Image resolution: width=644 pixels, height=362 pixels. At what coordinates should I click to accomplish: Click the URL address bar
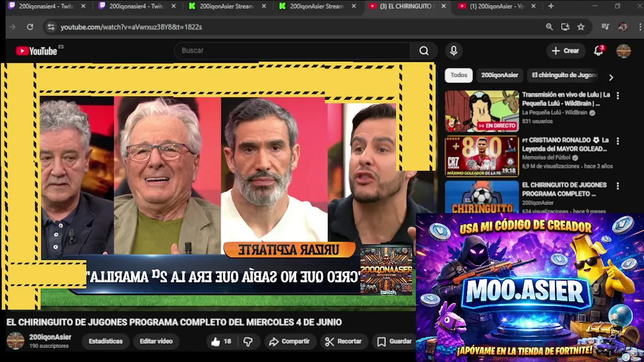tap(297, 27)
